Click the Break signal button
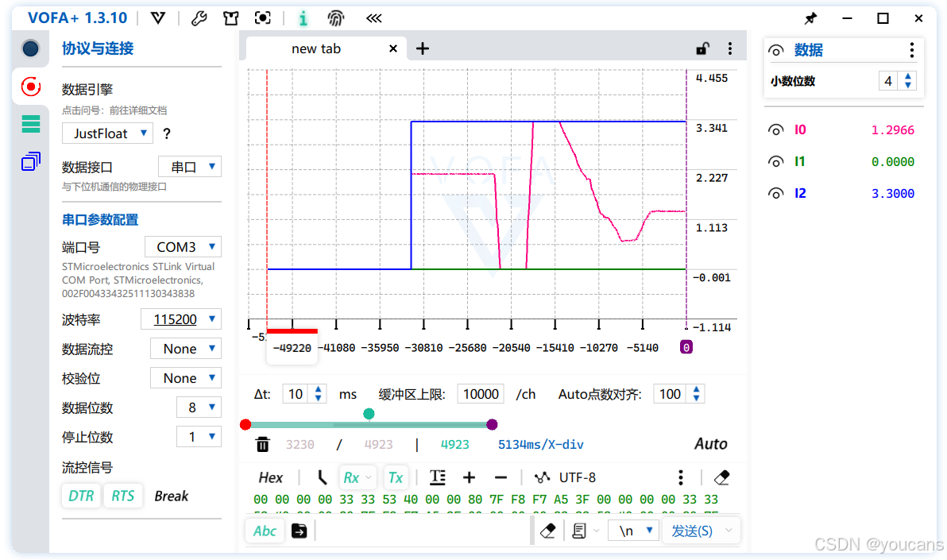 (x=172, y=496)
